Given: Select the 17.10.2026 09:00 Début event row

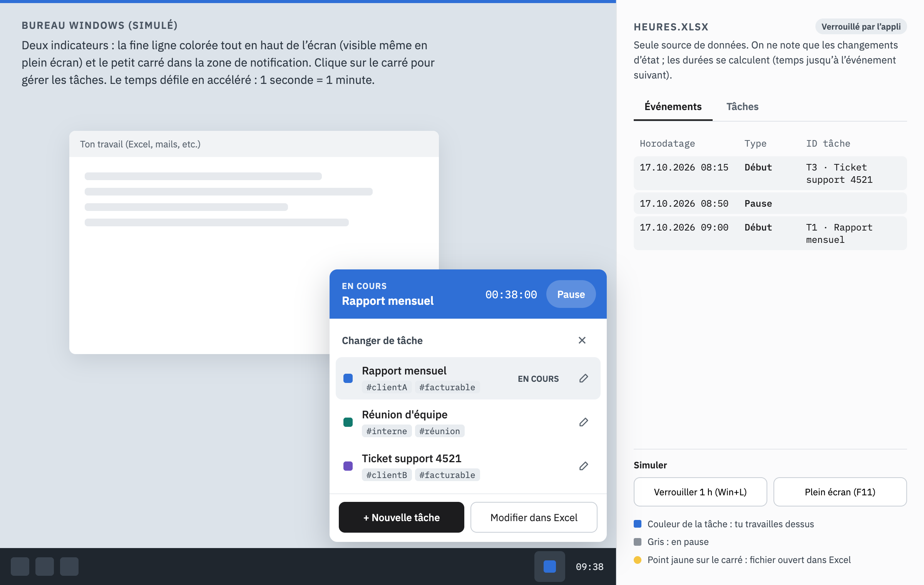Looking at the screenshot, I should click(x=770, y=233).
